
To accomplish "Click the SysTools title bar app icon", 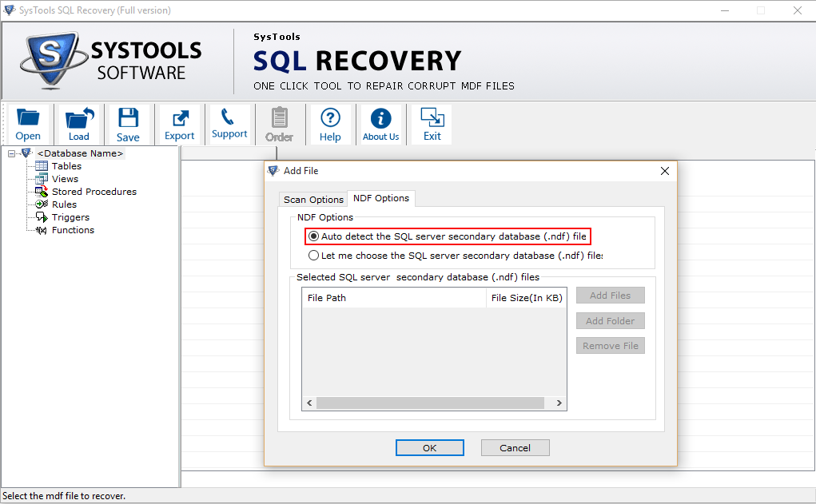I will 10,10.
